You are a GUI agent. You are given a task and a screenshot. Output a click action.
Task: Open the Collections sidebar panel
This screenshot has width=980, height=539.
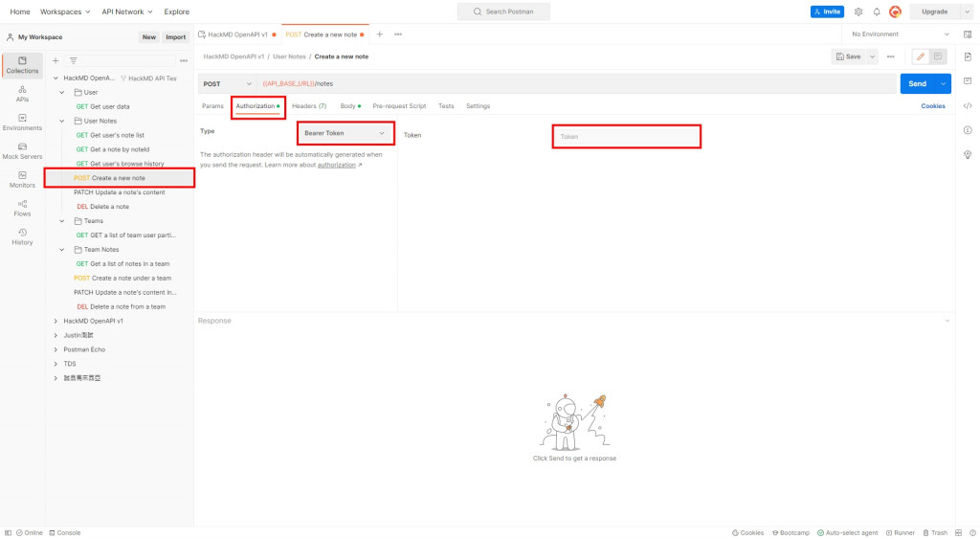[23, 65]
